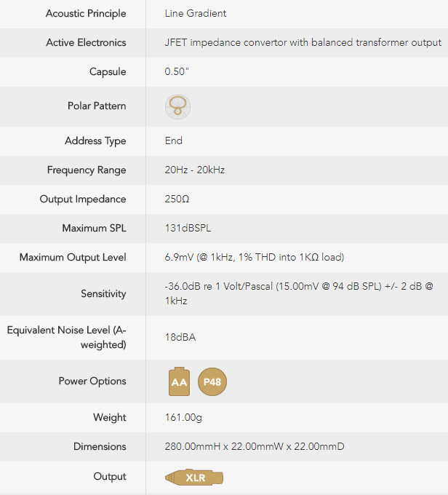Click the Capsule size value 0.50"
Screen dimensions: 448x495
click(177, 71)
